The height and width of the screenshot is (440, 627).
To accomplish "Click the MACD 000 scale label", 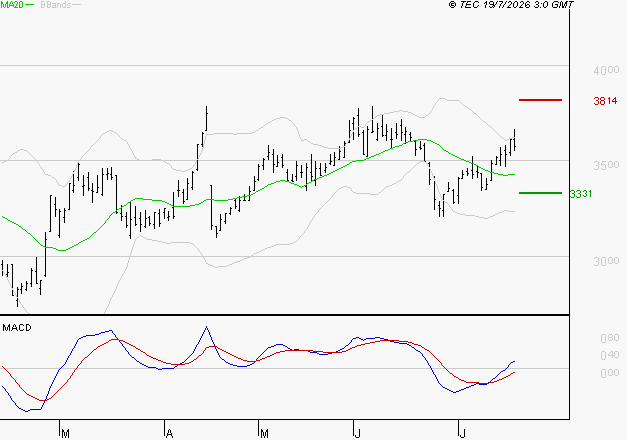I will coord(610,373).
